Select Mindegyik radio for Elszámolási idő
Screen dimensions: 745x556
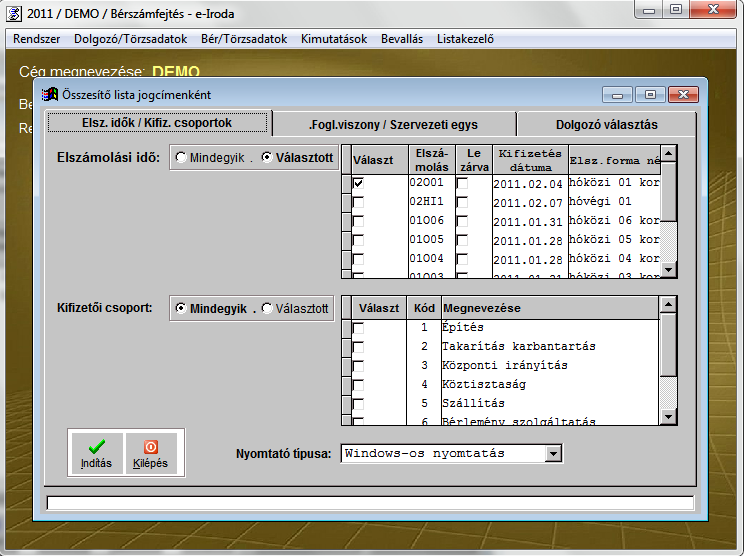tap(181, 158)
